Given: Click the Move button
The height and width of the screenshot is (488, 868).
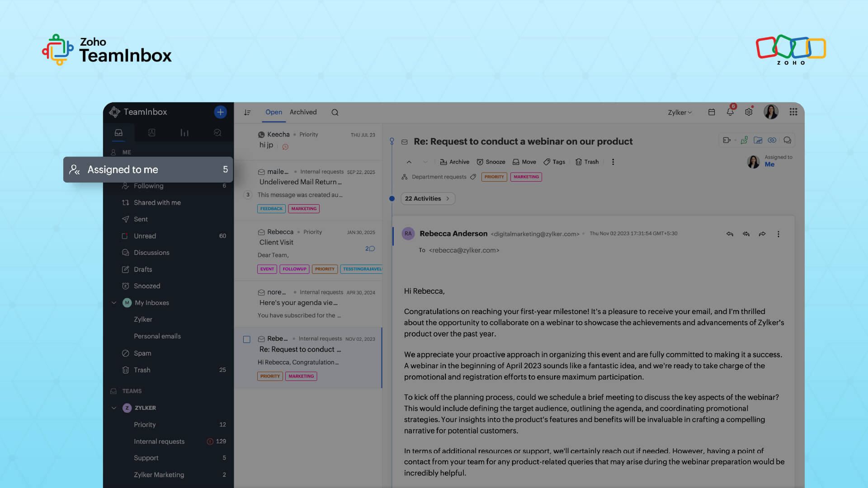Looking at the screenshot, I should [x=524, y=162].
